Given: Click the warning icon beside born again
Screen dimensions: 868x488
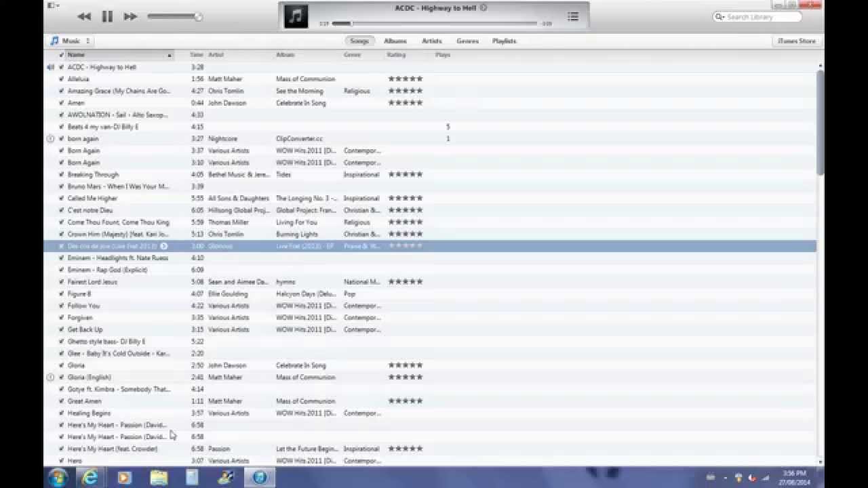Looking at the screenshot, I should (50, 138).
